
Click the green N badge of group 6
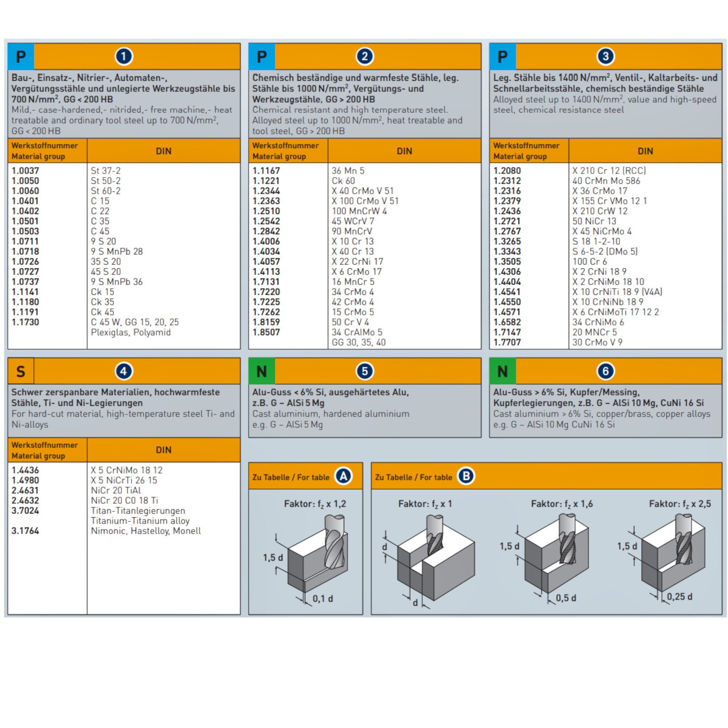tap(503, 371)
